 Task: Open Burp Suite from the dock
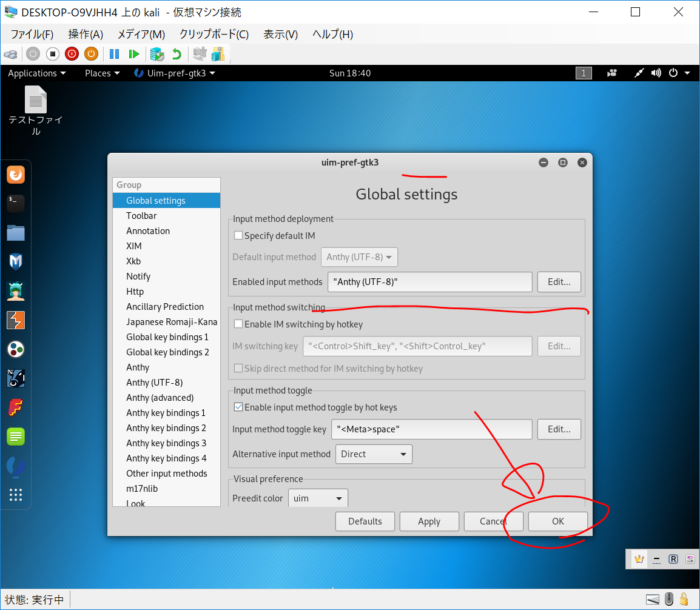pyautogui.click(x=16, y=320)
